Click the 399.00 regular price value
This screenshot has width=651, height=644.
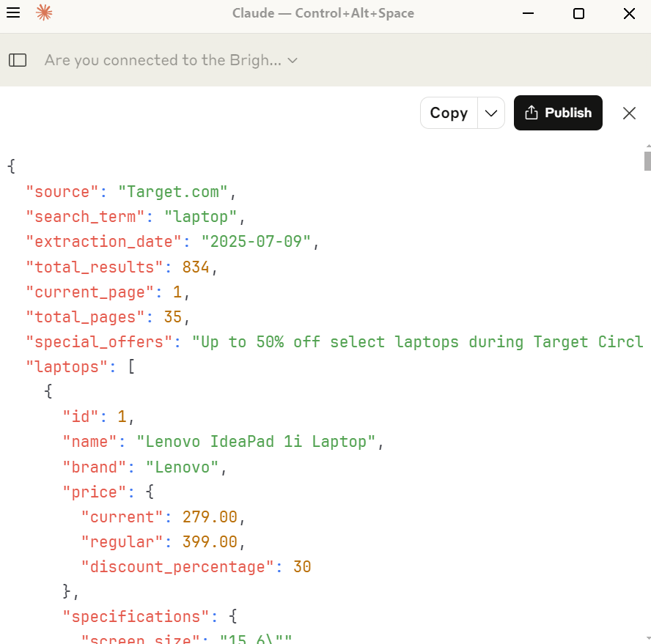[x=210, y=542]
